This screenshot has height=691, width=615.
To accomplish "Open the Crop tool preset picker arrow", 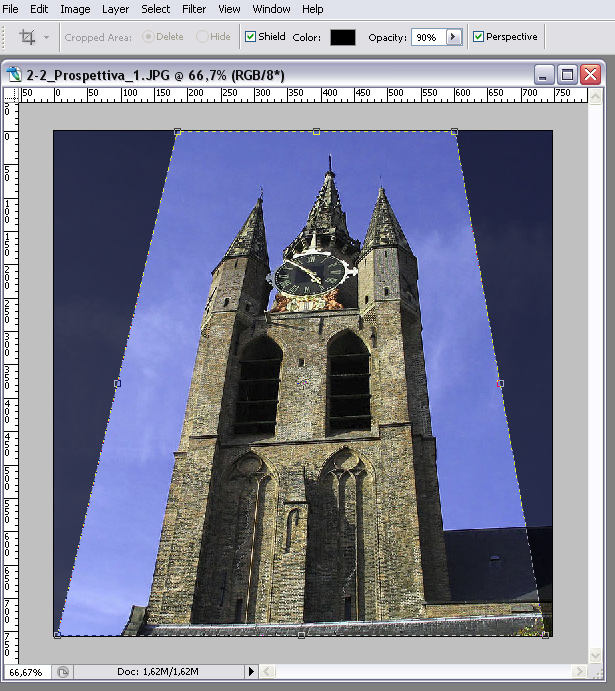I will click(x=46, y=37).
